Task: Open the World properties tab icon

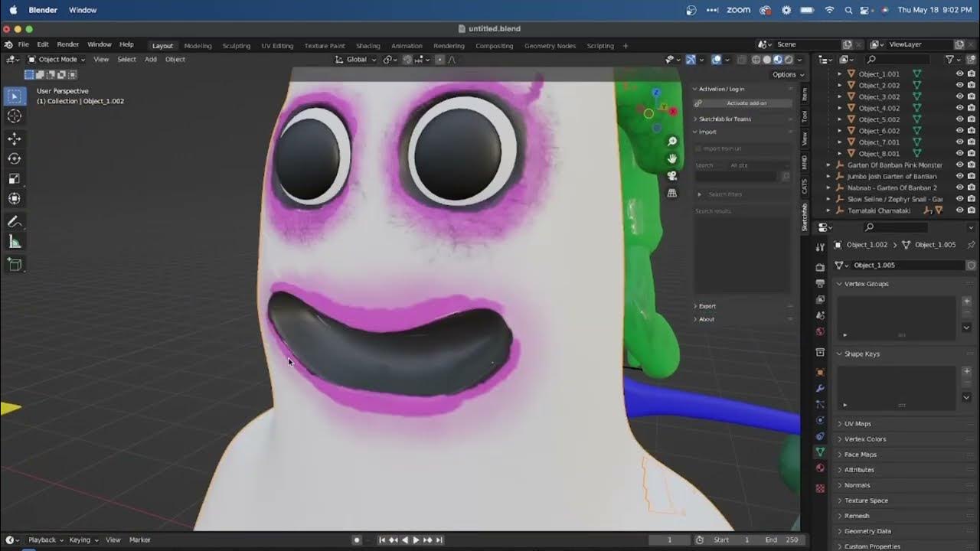Action: [x=820, y=331]
